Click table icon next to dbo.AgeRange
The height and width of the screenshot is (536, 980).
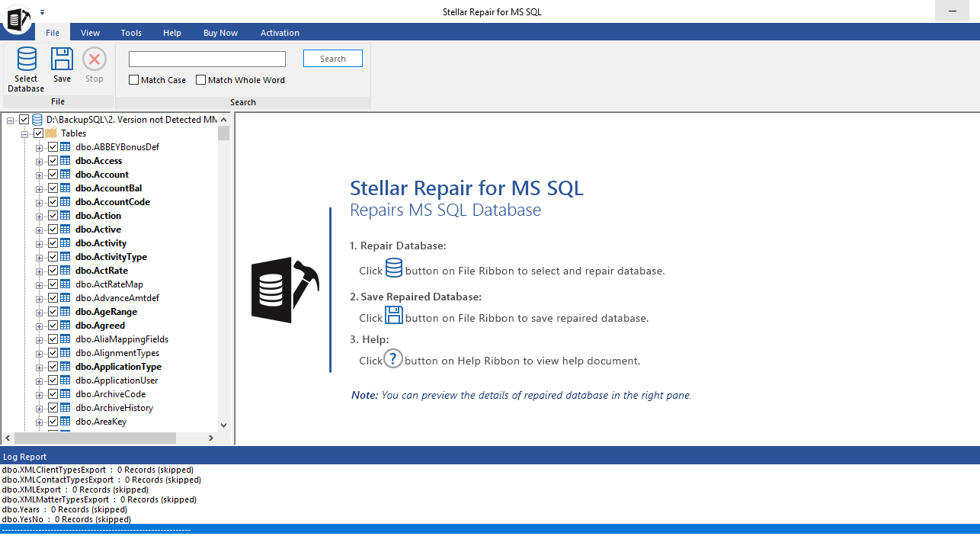pos(66,312)
